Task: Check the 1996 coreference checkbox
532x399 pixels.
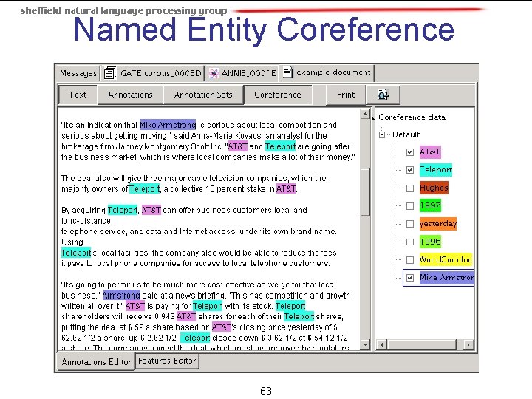Action: [410, 242]
